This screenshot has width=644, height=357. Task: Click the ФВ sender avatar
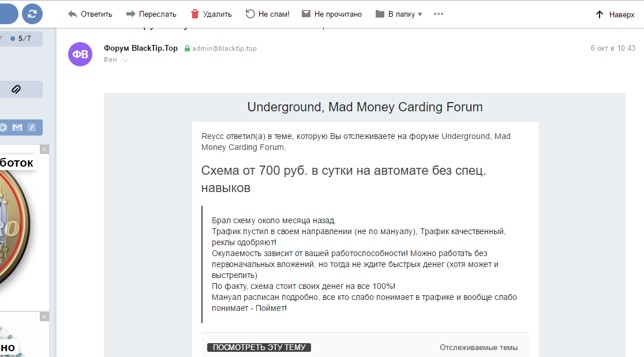80,54
